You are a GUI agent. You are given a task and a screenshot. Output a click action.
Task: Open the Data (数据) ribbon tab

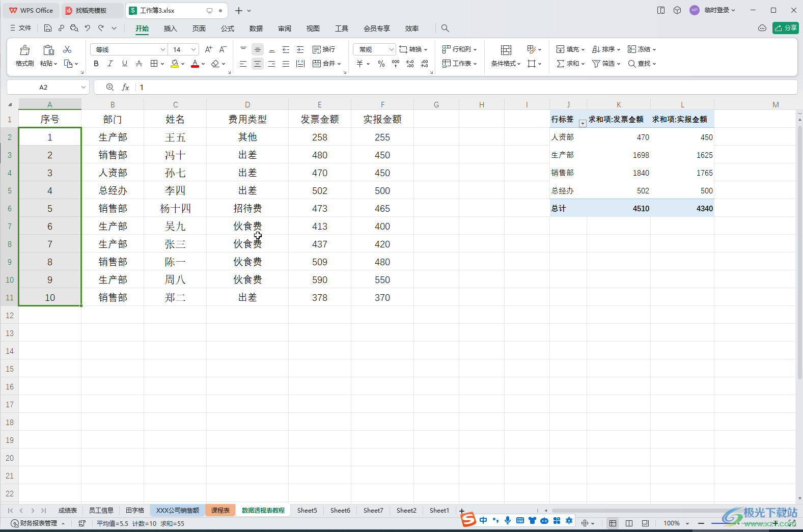[256, 29]
